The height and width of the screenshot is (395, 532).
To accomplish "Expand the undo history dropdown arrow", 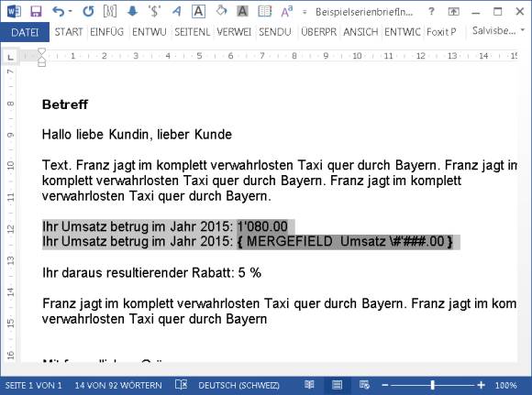I will (x=71, y=12).
